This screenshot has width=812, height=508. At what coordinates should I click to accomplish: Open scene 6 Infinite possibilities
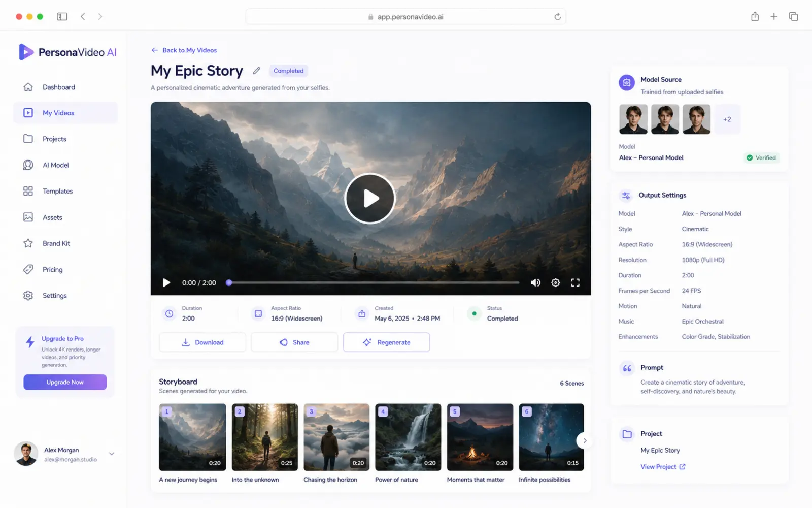tap(552, 437)
